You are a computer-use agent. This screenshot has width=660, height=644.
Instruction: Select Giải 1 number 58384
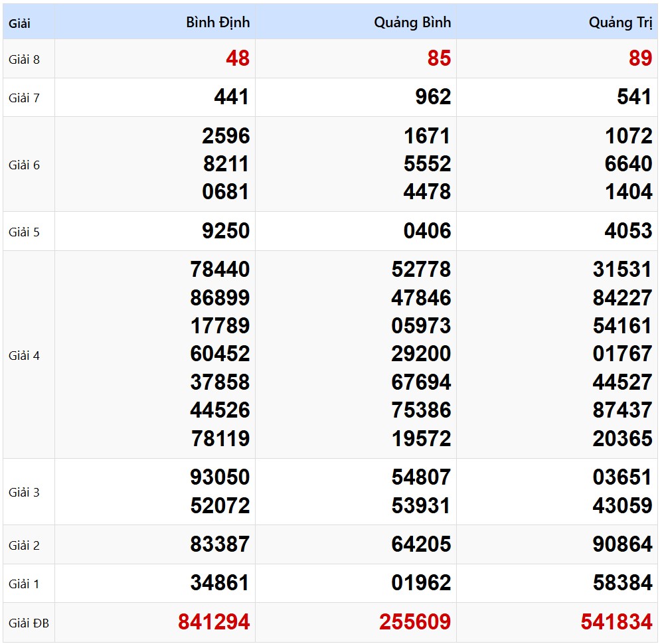622,583
